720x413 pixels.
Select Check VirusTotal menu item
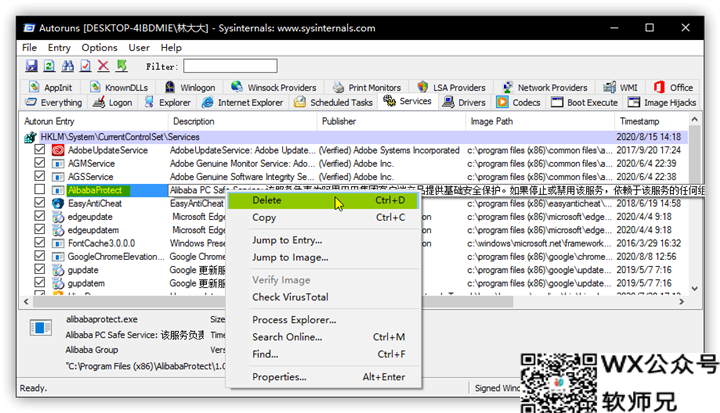[323, 297]
